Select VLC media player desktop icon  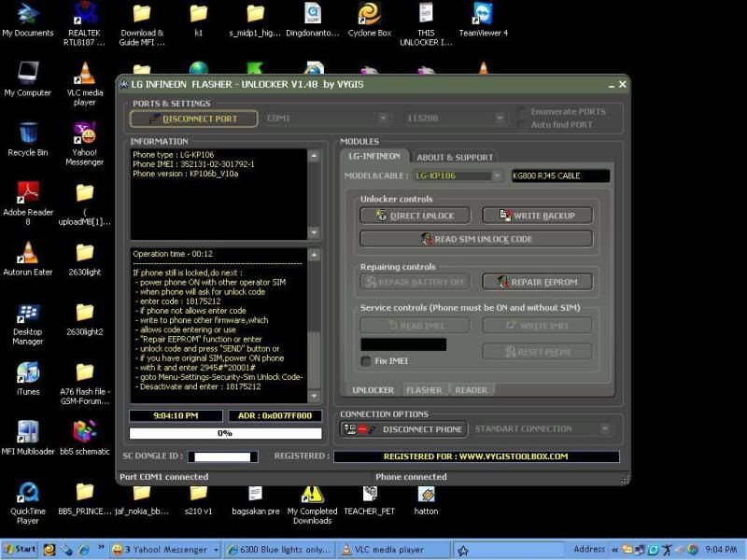[x=84, y=84]
